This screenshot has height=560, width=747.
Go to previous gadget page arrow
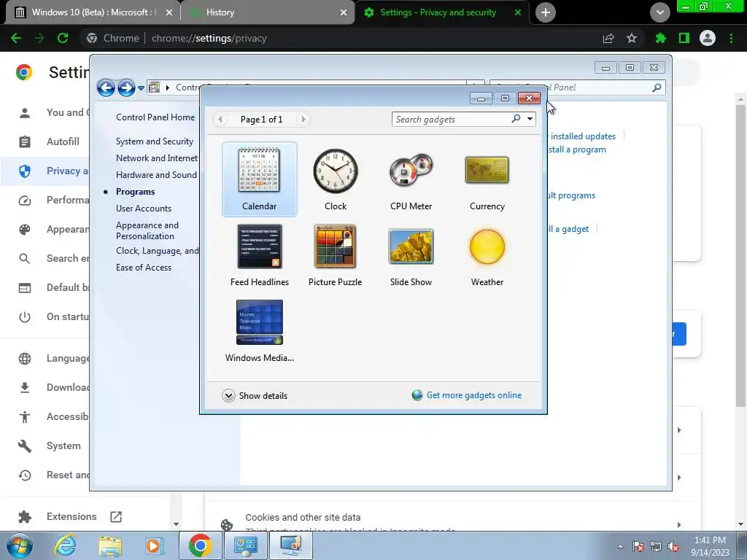[x=220, y=119]
